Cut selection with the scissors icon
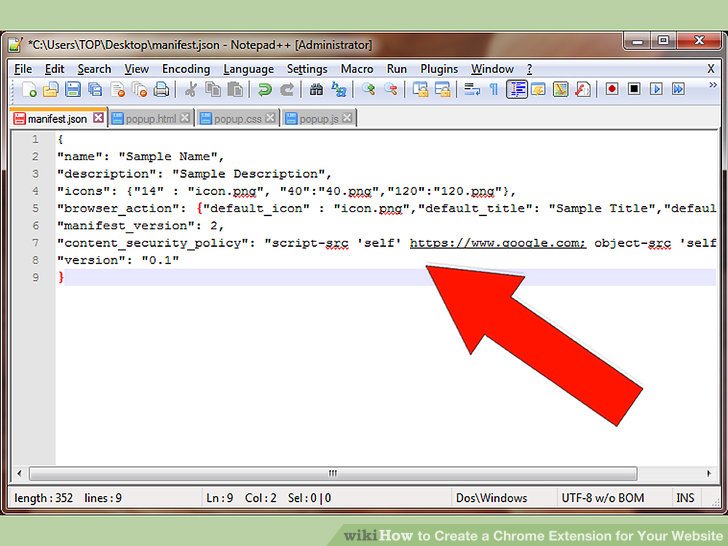The image size is (728, 546). 190,89
